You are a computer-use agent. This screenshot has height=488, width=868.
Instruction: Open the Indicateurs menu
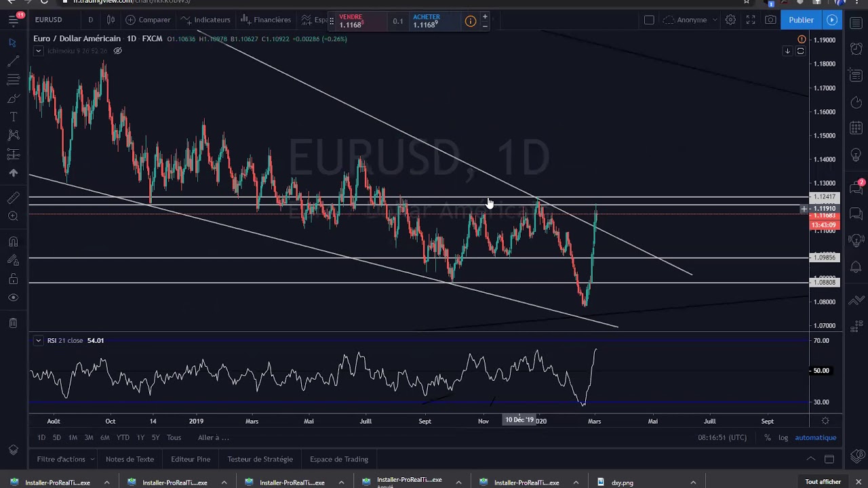pyautogui.click(x=206, y=20)
